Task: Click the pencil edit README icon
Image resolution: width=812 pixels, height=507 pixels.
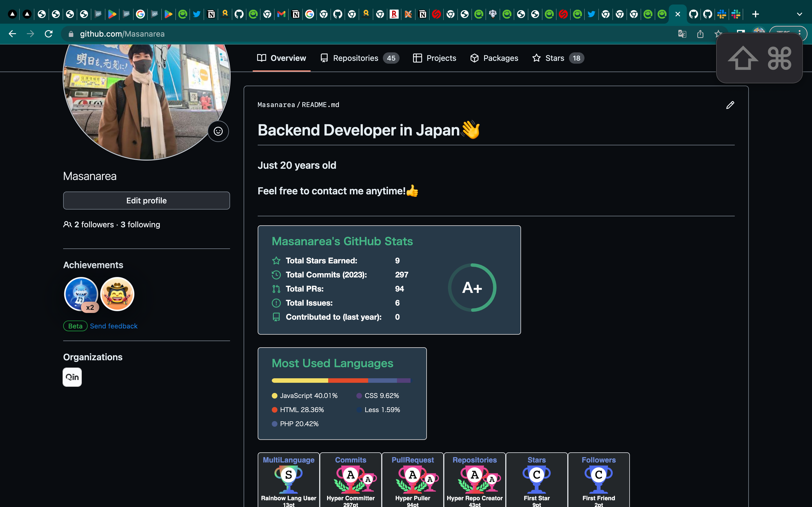Action: coord(730,105)
